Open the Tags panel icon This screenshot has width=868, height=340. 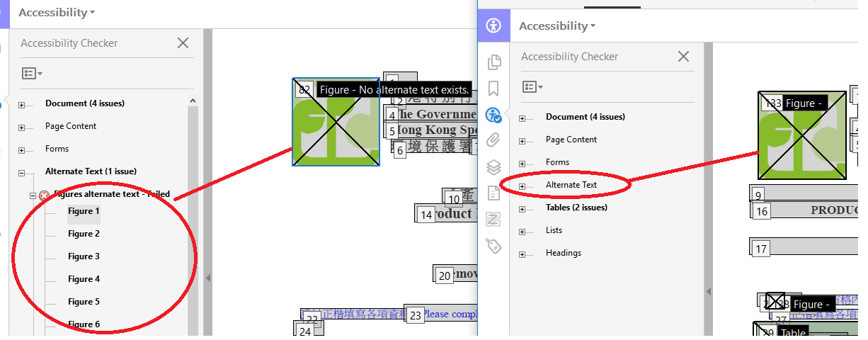(493, 246)
